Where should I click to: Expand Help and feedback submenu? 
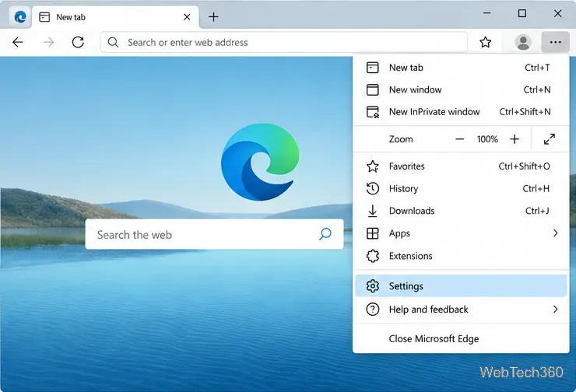point(461,310)
